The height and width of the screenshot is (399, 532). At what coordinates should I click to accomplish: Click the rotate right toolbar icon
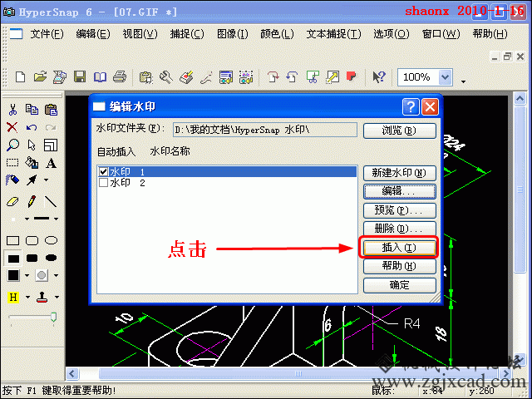pos(273,77)
